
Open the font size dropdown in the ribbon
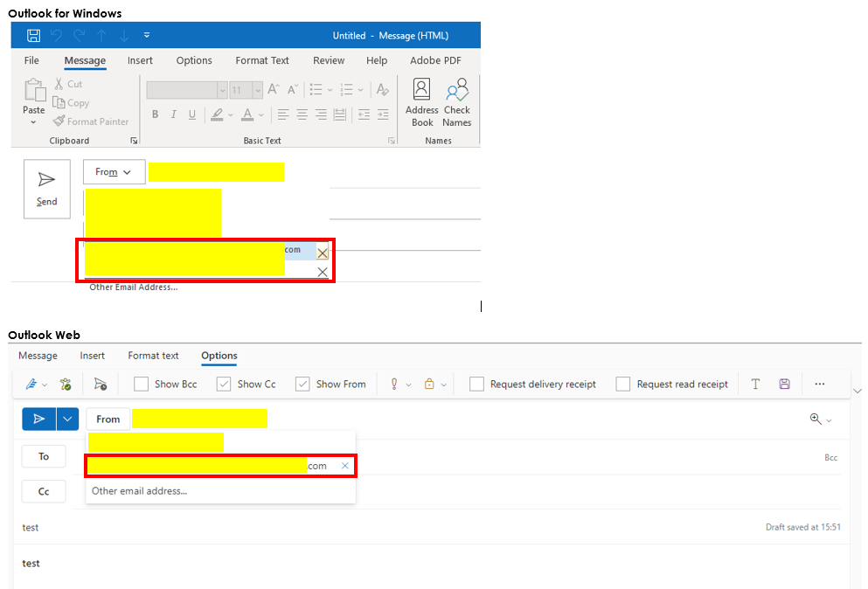(256, 89)
